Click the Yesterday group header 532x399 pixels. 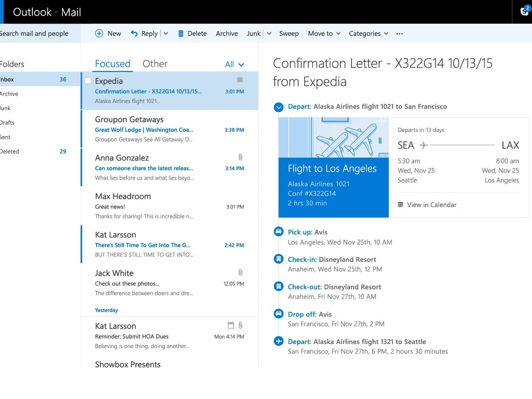[x=106, y=310]
